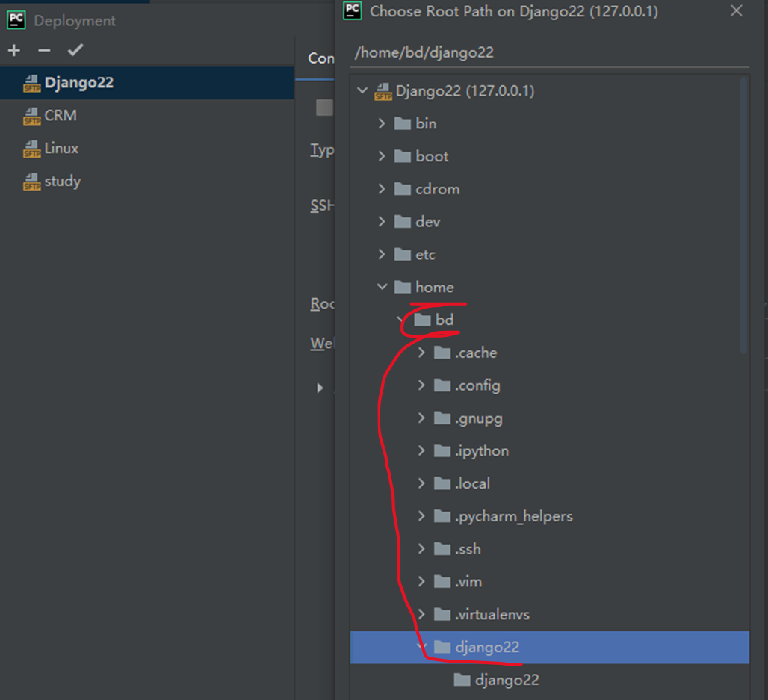
Task: Collapse the home folder
Action: click(382, 287)
